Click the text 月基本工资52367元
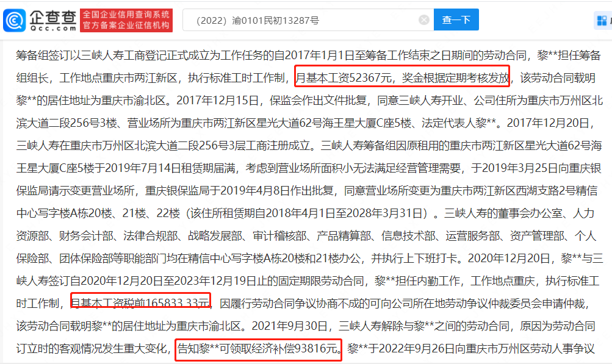 click(x=344, y=78)
